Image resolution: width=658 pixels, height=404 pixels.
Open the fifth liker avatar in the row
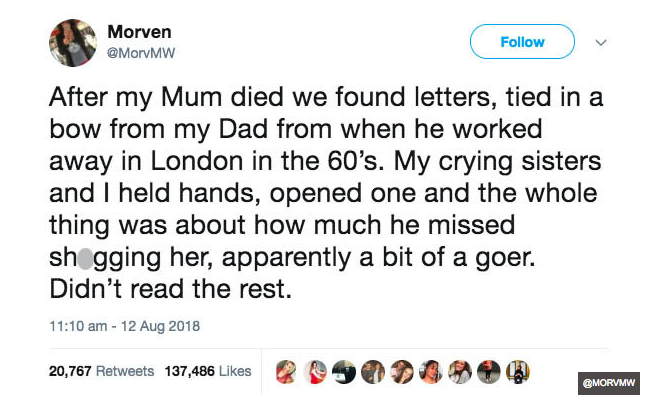(x=401, y=371)
